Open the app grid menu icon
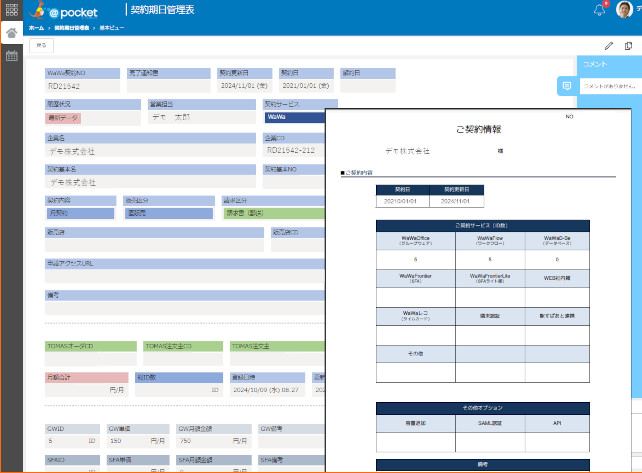This screenshot has width=642, height=473. pos(11,9)
